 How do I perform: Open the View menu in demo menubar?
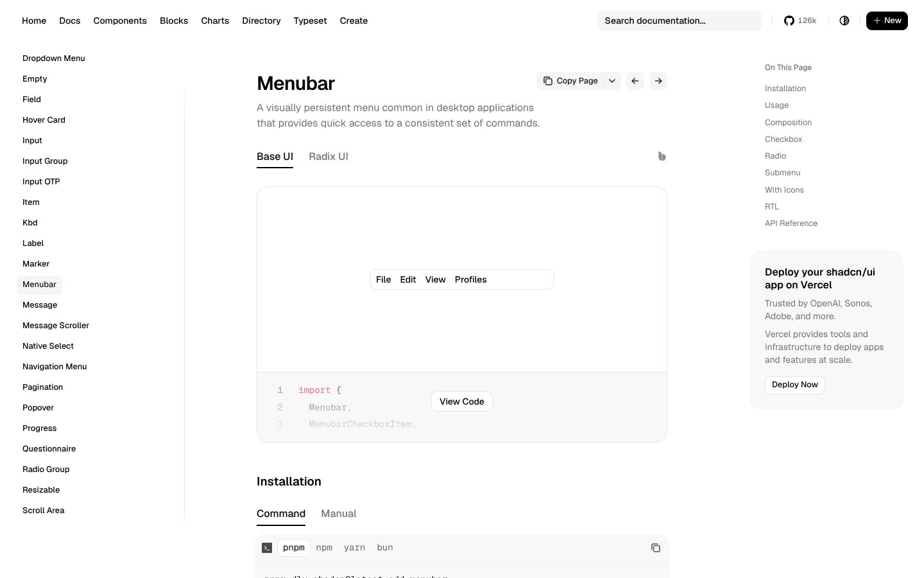[x=435, y=279]
